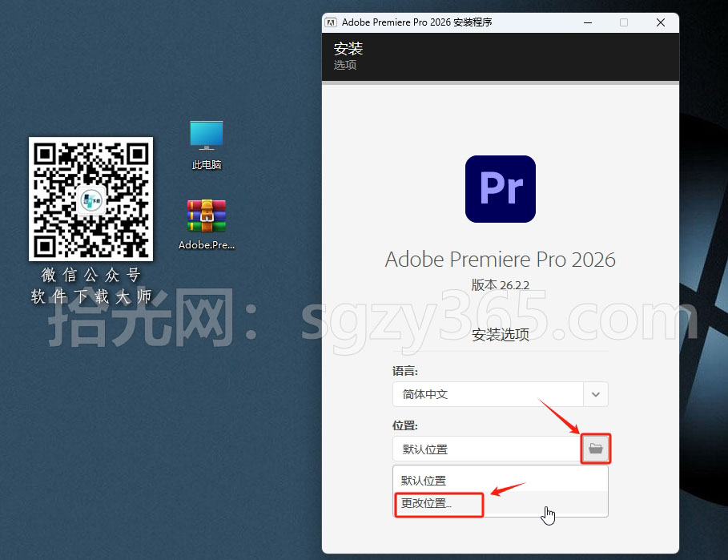
Task: Open the install location folder browse icon
Action: pyautogui.click(x=596, y=449)
